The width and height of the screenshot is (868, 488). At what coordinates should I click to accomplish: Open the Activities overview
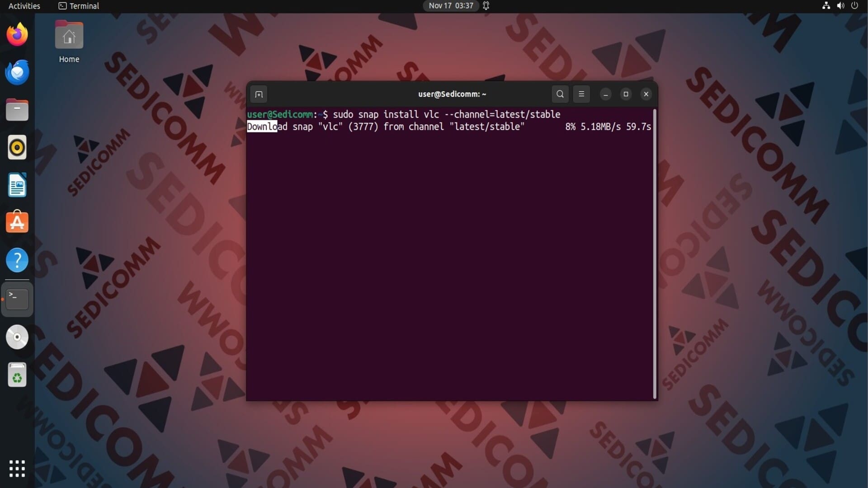pos(24,6)
